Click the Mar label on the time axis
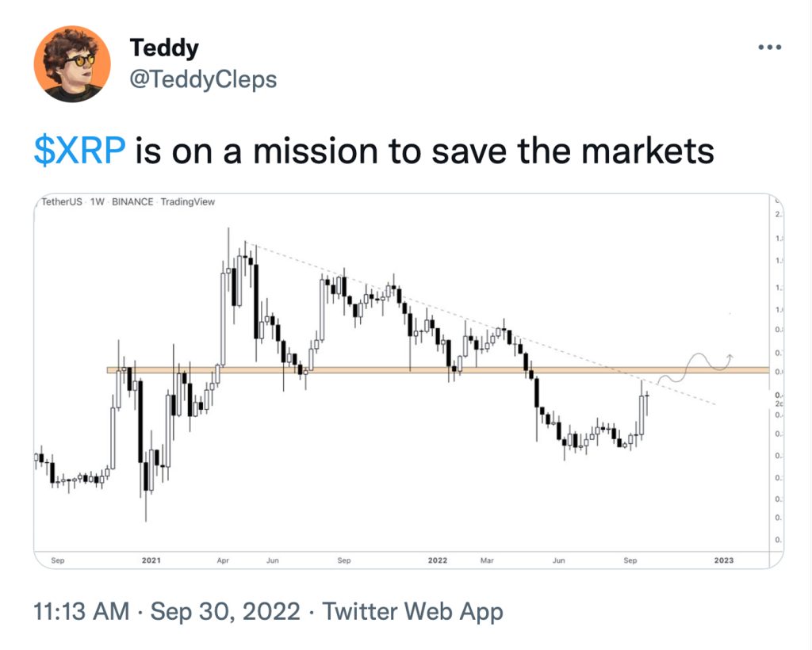 486,560
